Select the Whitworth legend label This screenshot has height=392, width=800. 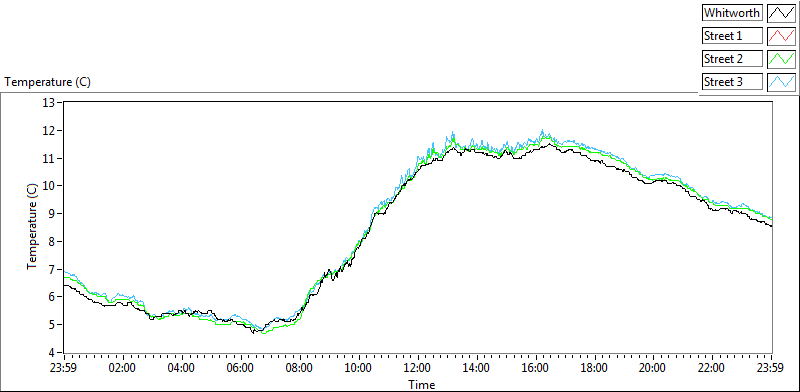pos(732,13)
